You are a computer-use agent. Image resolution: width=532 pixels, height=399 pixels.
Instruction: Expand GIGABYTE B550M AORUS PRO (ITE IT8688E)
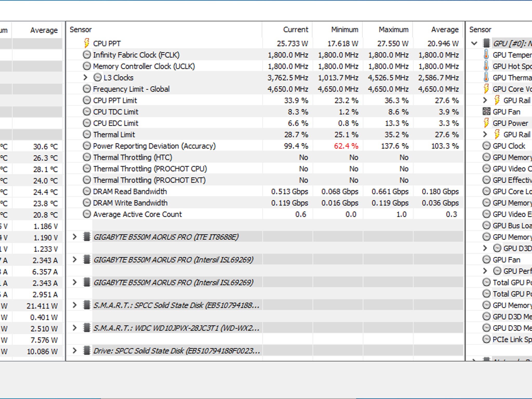pos(75,237)
